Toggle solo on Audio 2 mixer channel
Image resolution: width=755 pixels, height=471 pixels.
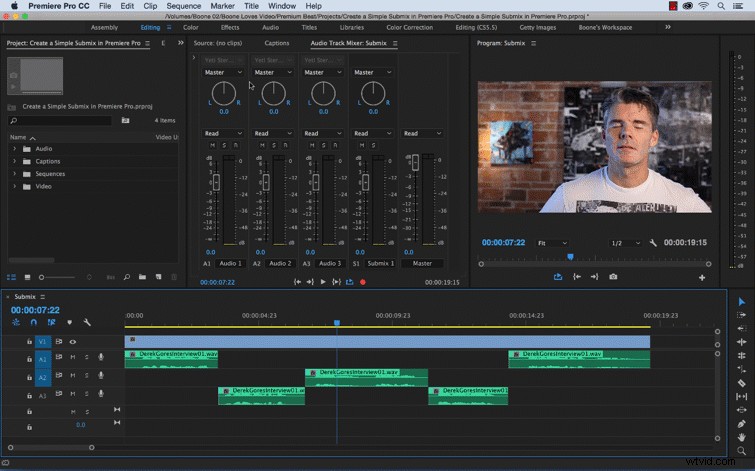point(274,145)
